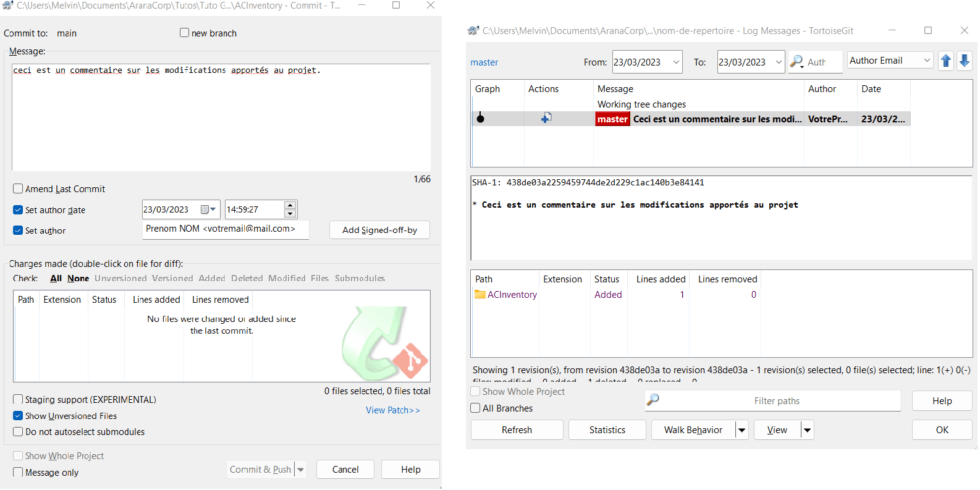Image resolution: width=980 pixels, height=490 pixels.
Task: Click the Graph column header
Action: click(488, 89)
